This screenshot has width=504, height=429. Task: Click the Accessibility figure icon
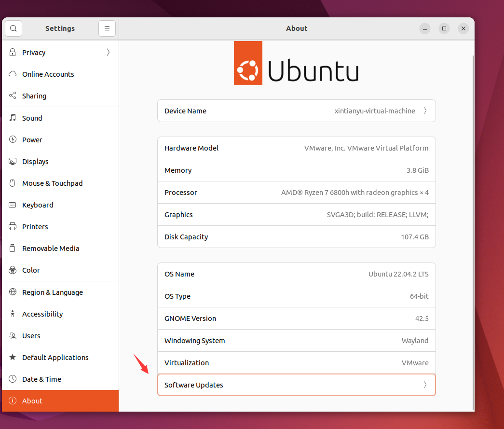(x=13, y=314)
